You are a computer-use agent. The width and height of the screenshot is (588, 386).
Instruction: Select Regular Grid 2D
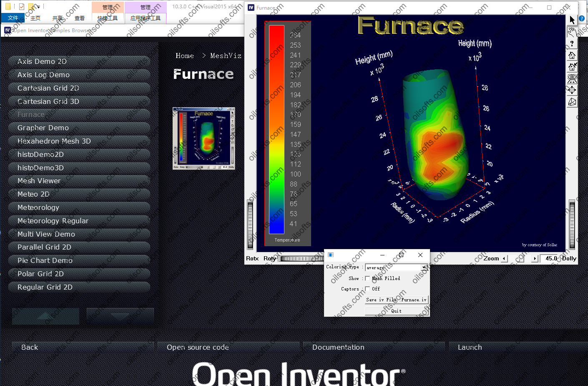(79, 287)
